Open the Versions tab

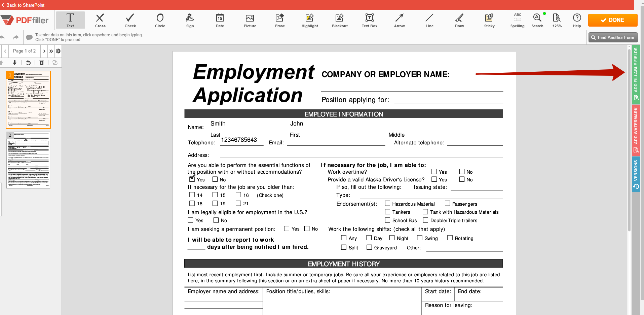[x=636, y=174]
